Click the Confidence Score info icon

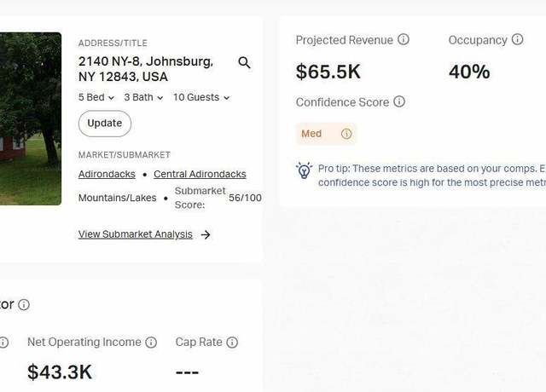tap(399, 101)
